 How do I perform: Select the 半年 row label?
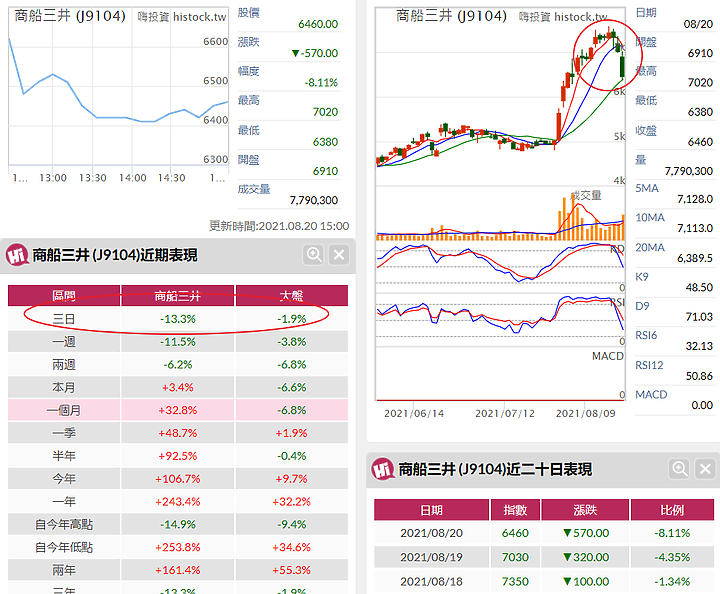64,456
